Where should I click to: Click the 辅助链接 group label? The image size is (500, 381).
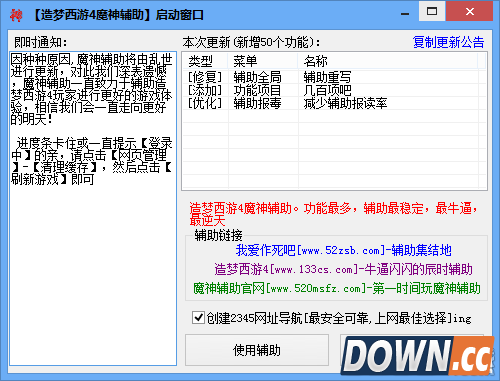218,235
